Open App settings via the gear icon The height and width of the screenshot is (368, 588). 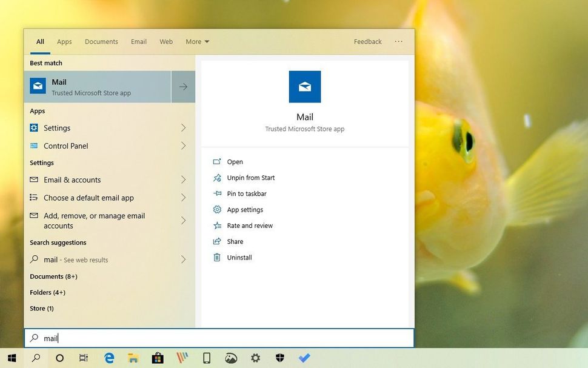(x=217, y=209)
